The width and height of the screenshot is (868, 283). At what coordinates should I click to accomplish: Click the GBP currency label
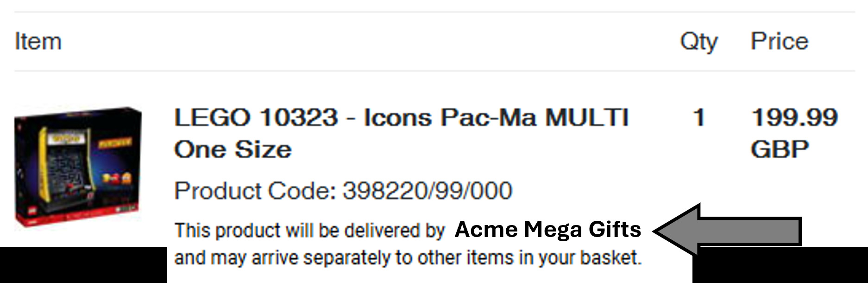pos(780,149)
